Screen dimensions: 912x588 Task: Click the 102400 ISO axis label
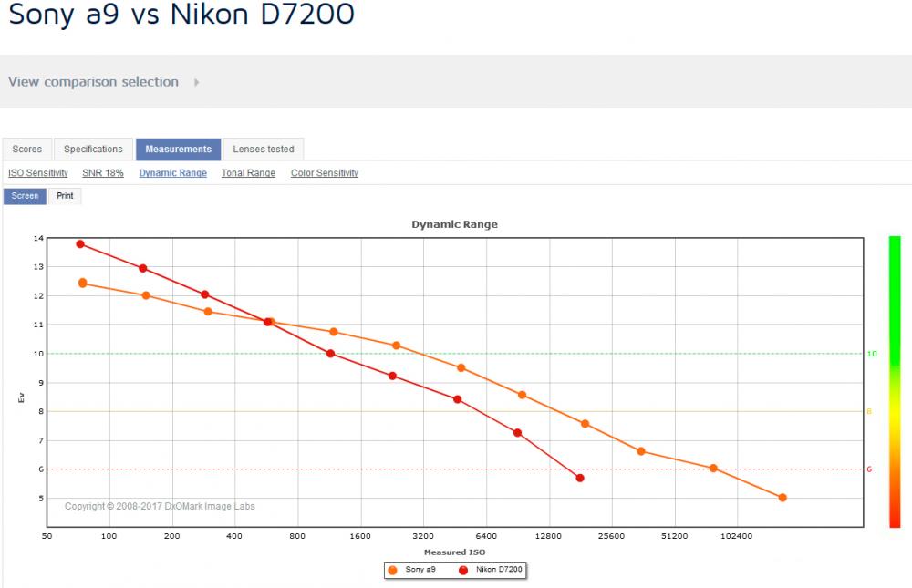(x=736, y=536)
